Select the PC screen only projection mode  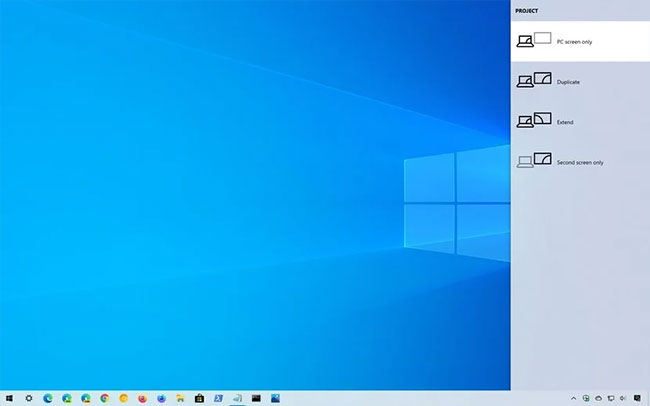click(x=580, y=41)
